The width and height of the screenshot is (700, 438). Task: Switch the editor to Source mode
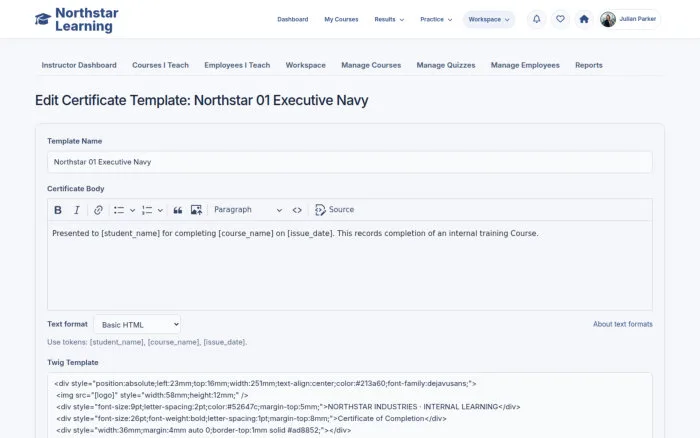(x=334, y=210)
